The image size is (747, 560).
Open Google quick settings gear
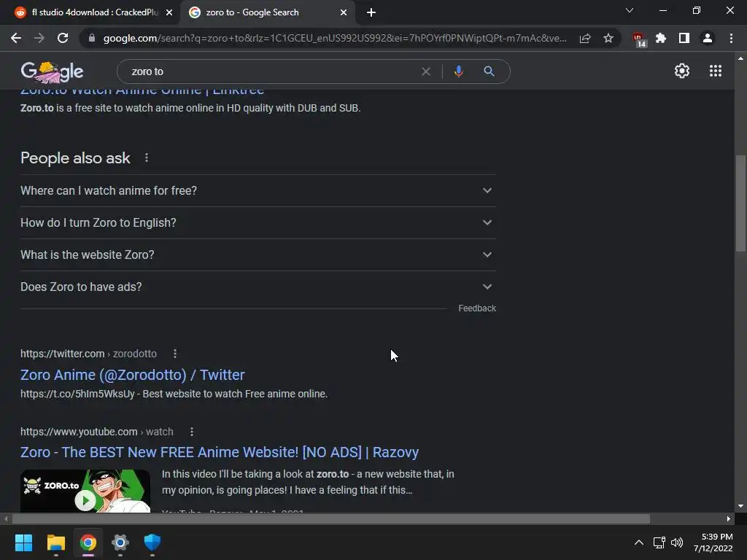point(682,71)
